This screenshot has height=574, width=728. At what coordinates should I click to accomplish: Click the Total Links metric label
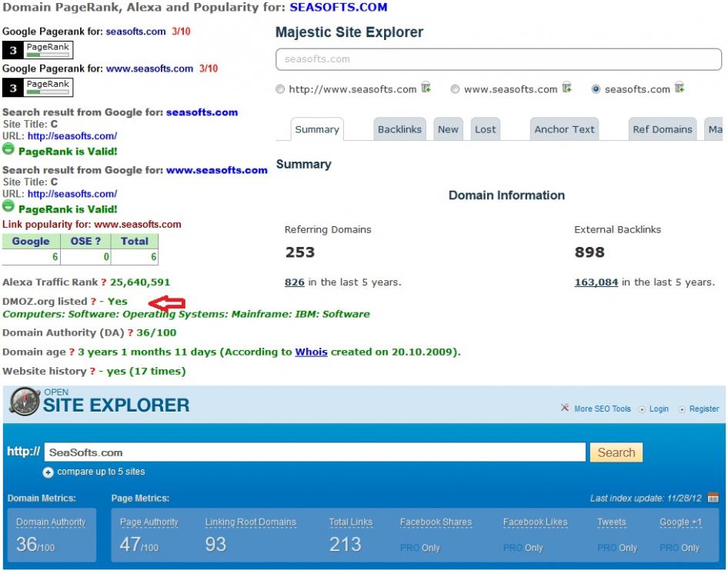pyautogui.click(x=351, y=522)
